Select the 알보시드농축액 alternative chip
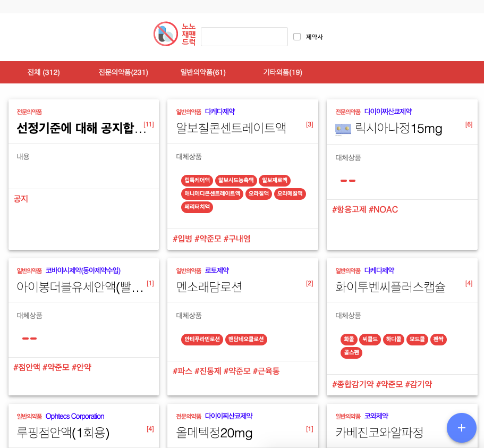 click(236, 180)
